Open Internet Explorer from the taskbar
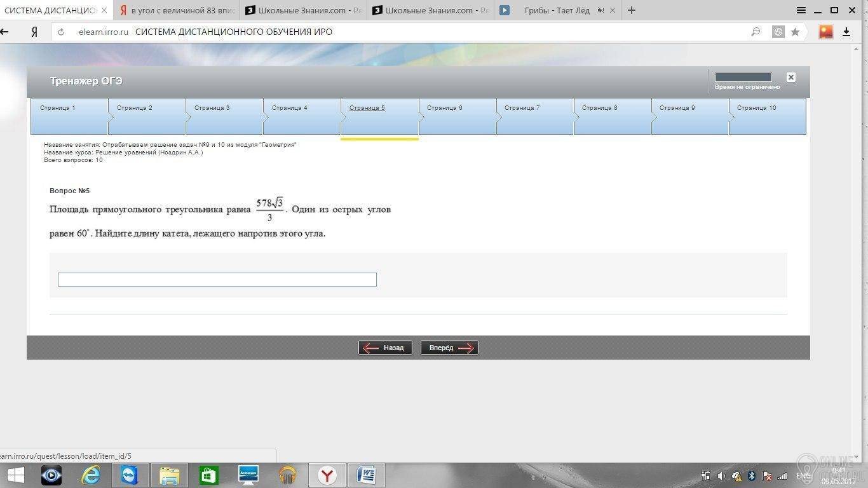 [x=91, y=475]
